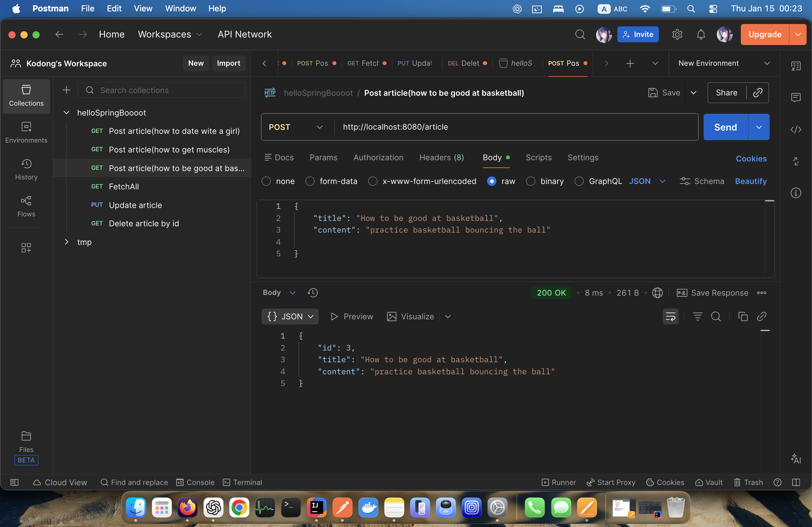The height and width of the screenshot is (527, 812).
Task: Select the none body option
Action: pyautogui.click(x=266, y=181)
